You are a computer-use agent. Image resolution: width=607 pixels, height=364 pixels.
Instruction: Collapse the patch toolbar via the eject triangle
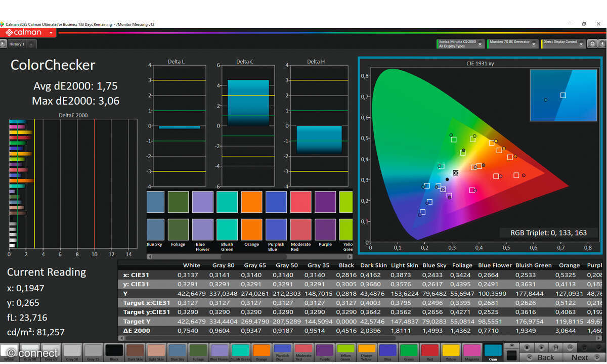click(512, 344)
